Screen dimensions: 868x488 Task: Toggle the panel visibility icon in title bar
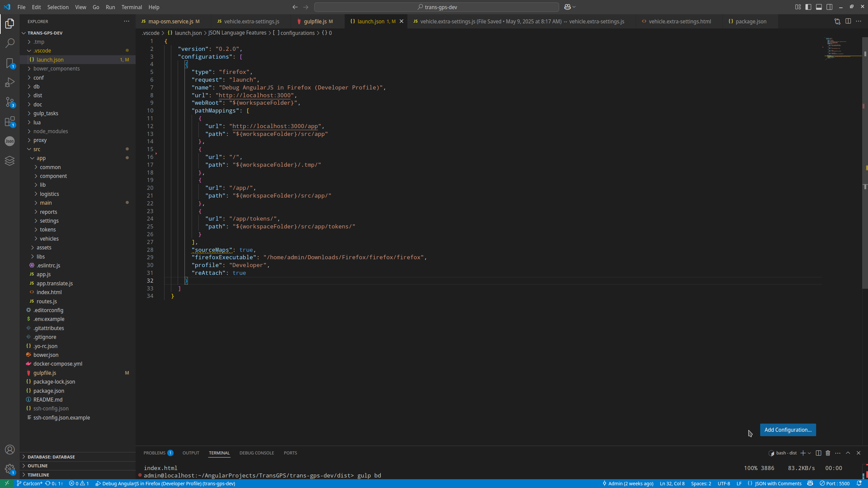pos(820,7)
